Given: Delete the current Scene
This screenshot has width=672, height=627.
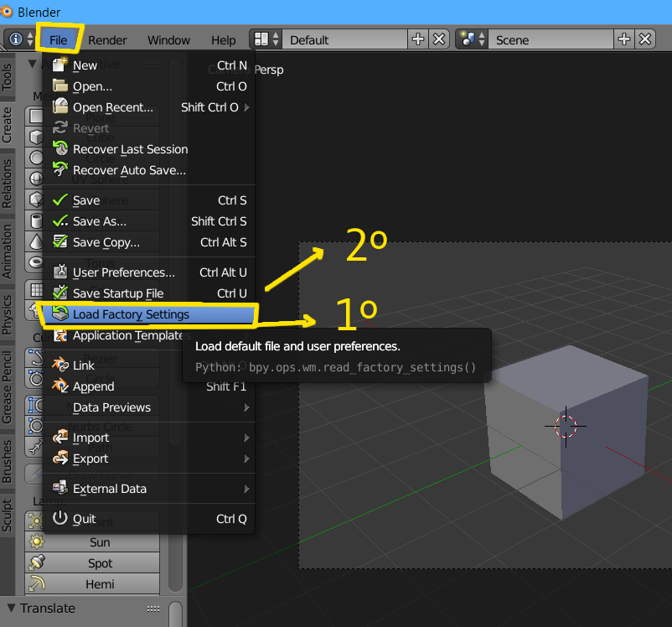Looking at the screenshot, I should point(645,39).
